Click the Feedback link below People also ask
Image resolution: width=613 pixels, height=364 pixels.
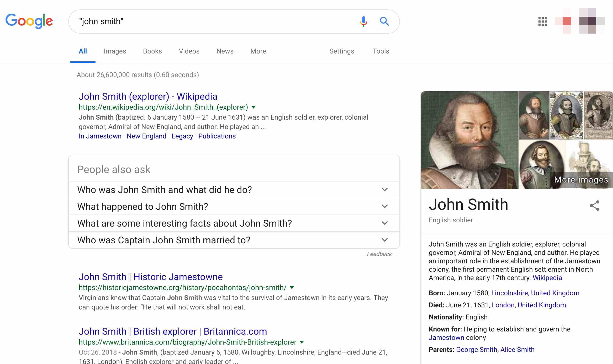379,254
